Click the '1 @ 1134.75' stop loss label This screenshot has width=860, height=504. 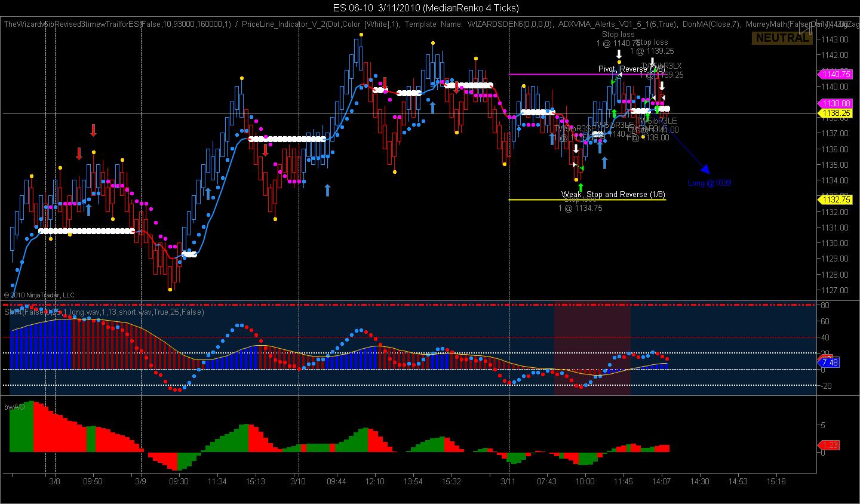click(x=580, y=208)
